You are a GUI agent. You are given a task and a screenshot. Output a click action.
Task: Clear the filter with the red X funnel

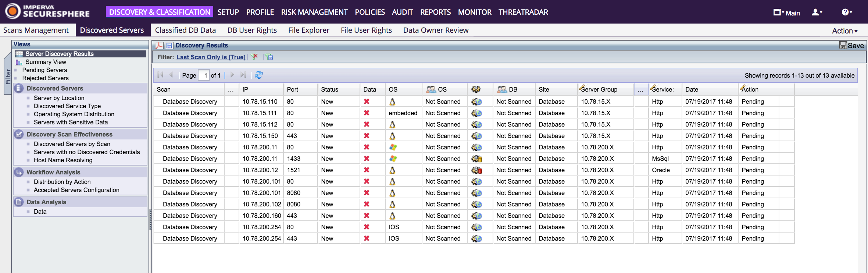point(254,57)
